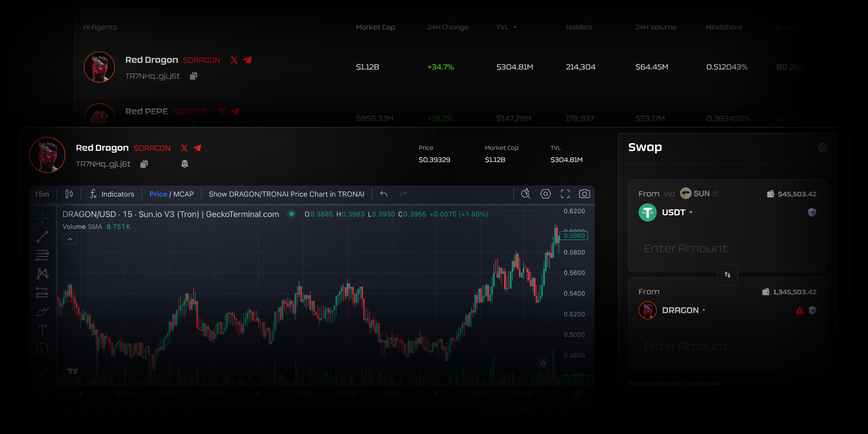Click the owl audit icon beside address
Image resolution: width=868 pixels, height=434 pixels.
pos(185,164)
